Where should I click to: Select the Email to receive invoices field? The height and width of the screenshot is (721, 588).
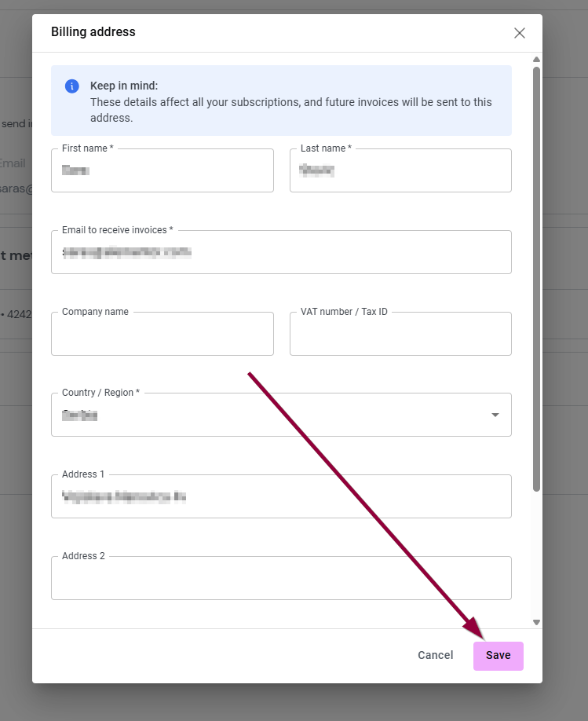coord(281,252)
